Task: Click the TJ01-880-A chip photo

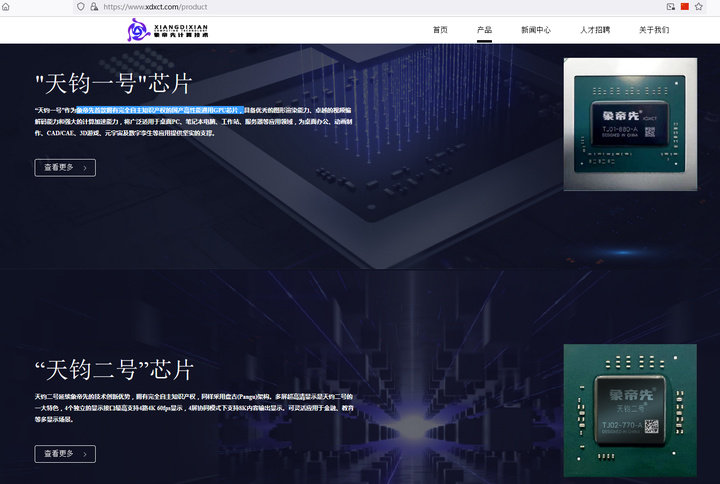Action: (x=630, y=124)
